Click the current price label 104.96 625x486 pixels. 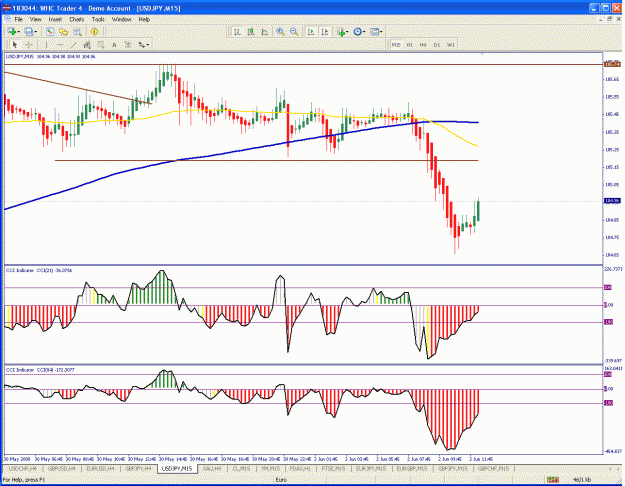point(612,201)
